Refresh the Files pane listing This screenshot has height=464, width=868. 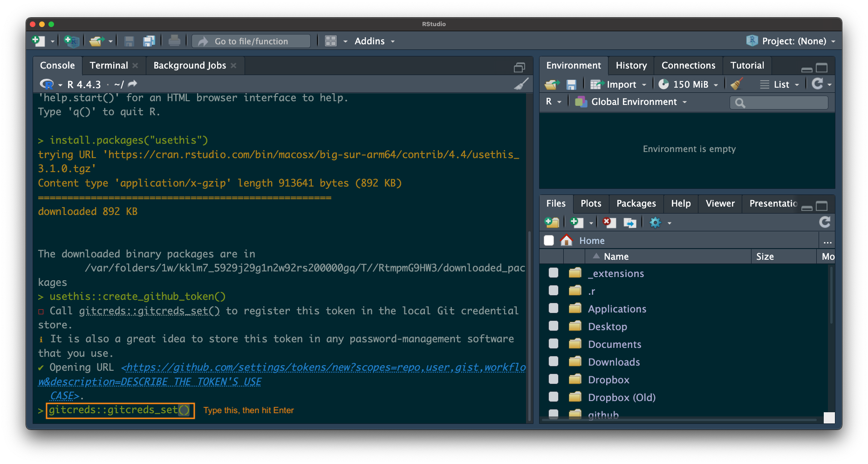[824, 222]
